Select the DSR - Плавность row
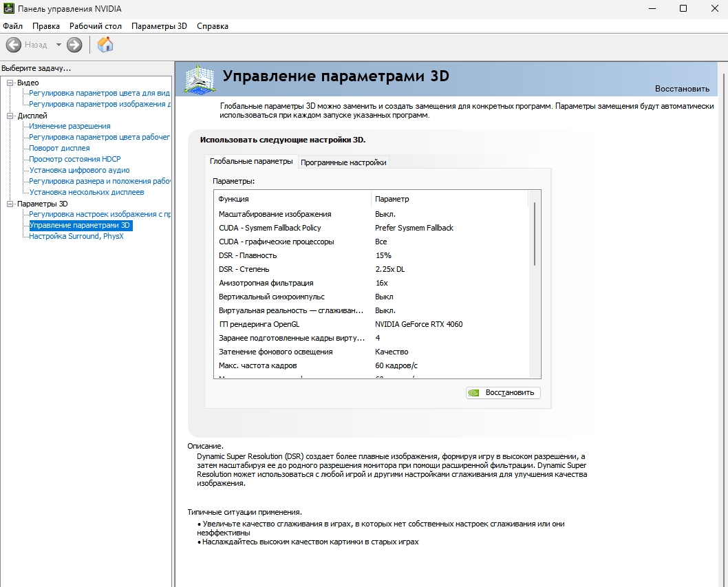This screenshot has width=728, height=587. coord(372,256)
